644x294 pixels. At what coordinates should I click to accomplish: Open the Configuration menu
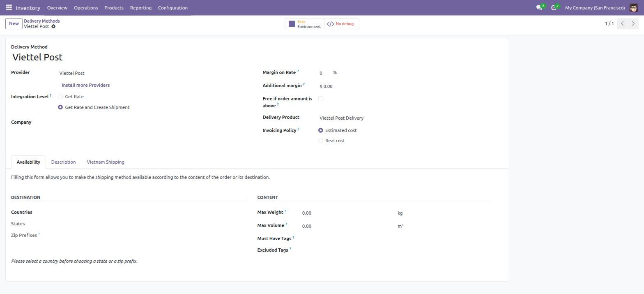(173, 8)
